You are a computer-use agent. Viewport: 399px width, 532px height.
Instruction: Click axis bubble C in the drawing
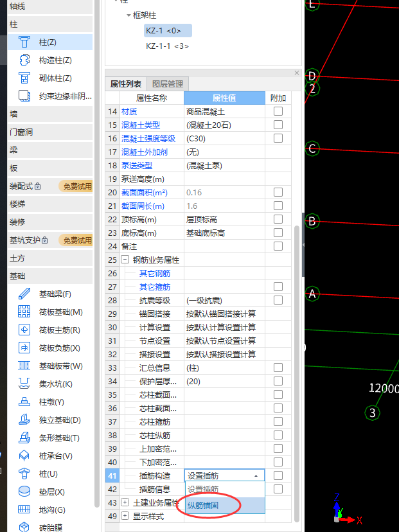click(312, 148)
